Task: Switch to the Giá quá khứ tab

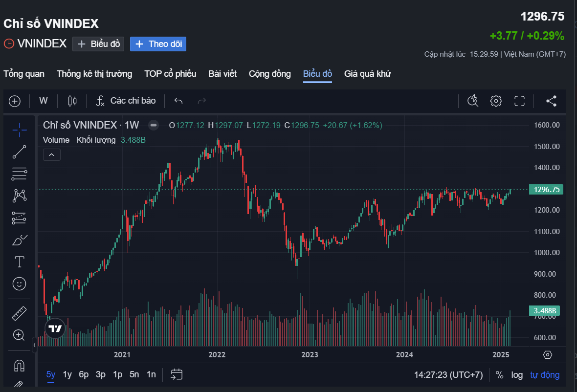Action: (367, 74)
